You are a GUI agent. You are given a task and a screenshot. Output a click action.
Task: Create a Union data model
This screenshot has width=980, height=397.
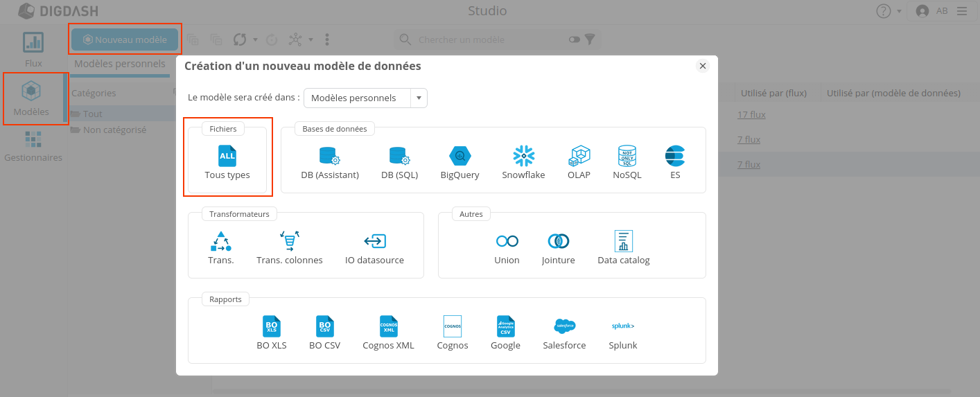coord(507,248)
